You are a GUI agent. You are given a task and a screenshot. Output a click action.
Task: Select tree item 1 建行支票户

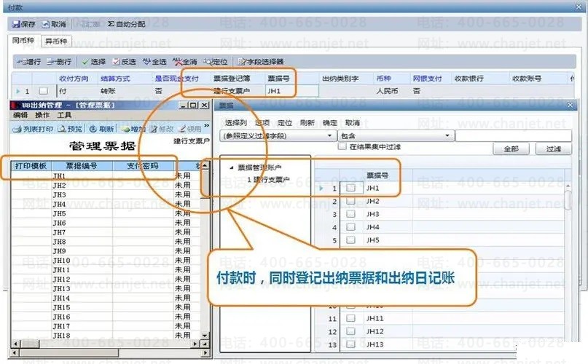268,180
